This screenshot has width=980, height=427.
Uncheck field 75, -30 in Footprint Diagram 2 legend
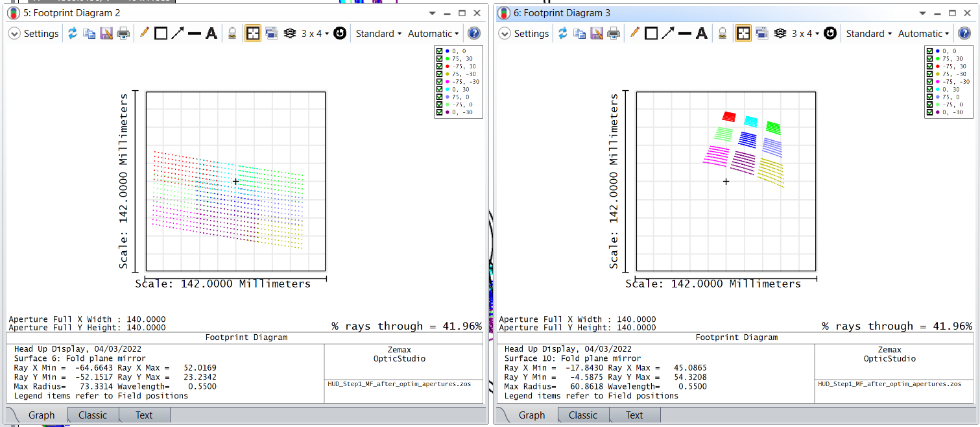(440, 74)
